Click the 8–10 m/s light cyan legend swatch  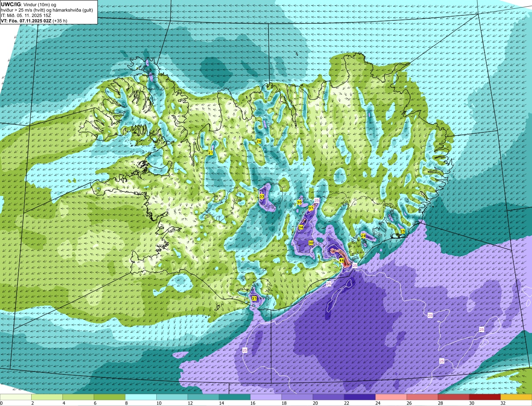141,397
